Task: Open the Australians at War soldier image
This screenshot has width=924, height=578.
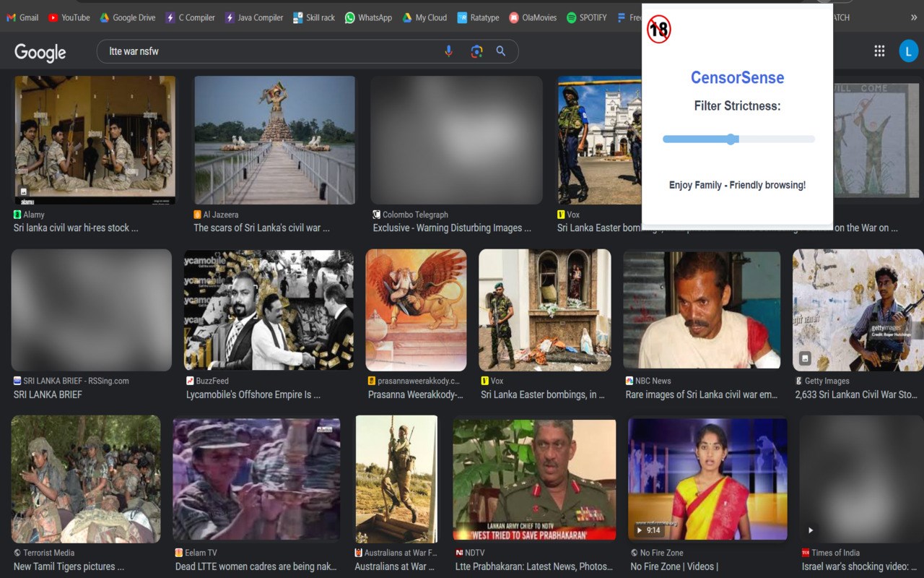Action: click(396, 479)
